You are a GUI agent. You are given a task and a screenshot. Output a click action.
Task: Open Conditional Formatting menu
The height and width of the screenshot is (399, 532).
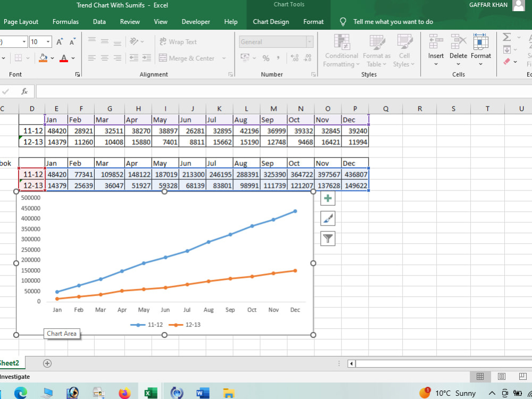pos(342,51)
